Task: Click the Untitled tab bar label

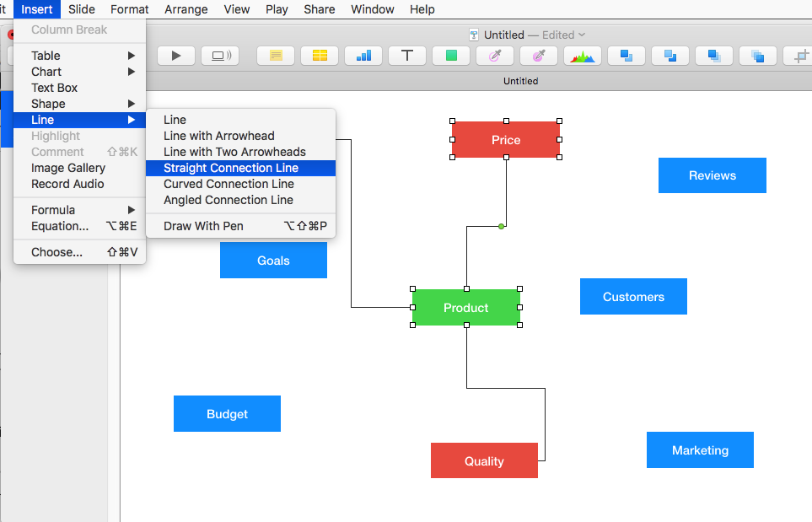Action: [520, 81]
